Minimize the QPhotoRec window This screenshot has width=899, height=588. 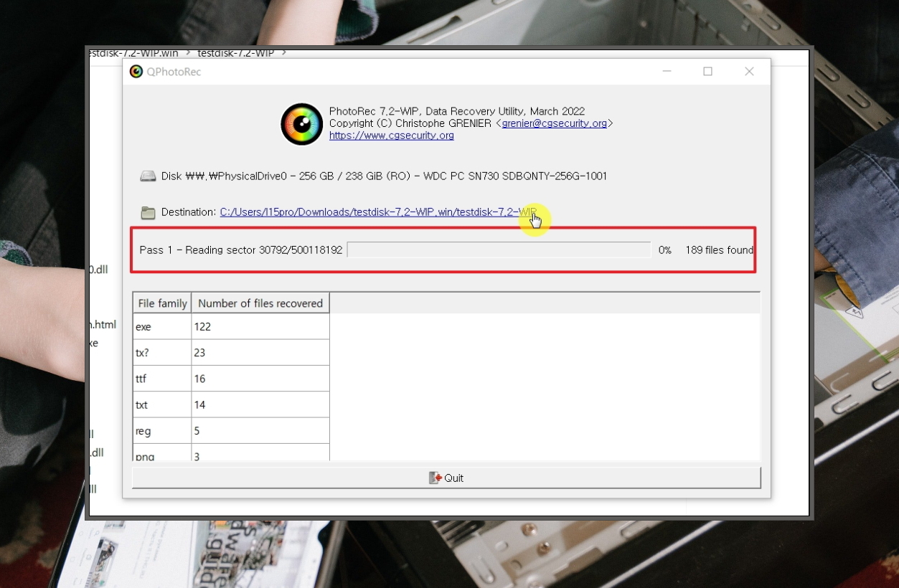pos(667,71)
